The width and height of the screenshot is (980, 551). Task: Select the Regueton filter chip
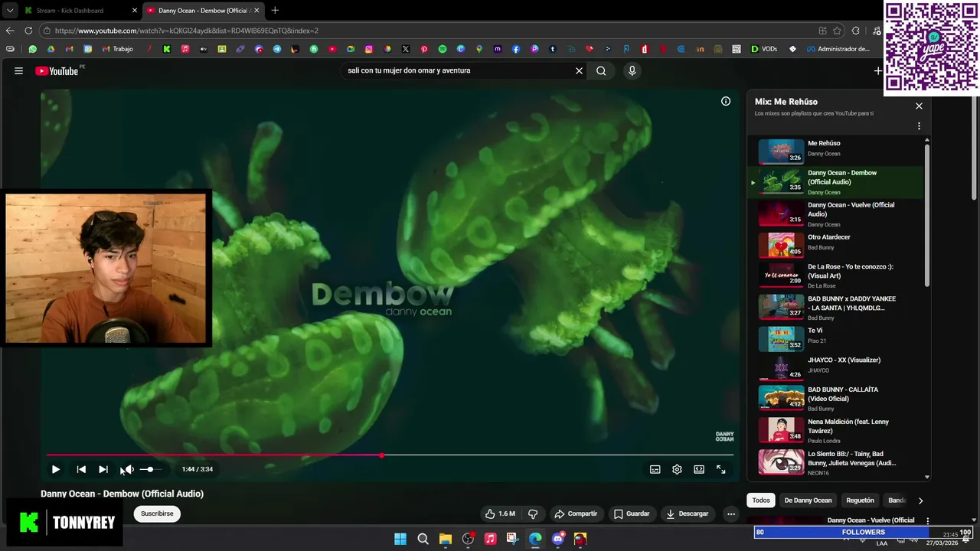(860, 500)
